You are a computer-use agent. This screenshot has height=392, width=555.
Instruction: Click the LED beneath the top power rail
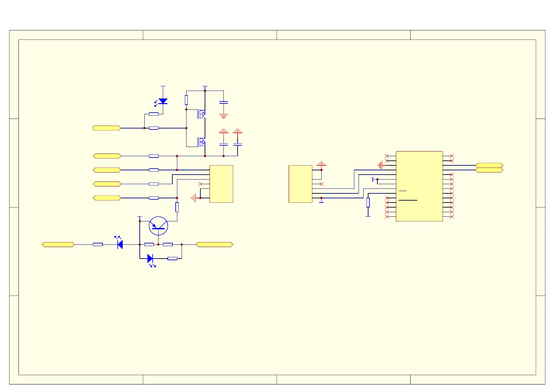click(161, 102)
